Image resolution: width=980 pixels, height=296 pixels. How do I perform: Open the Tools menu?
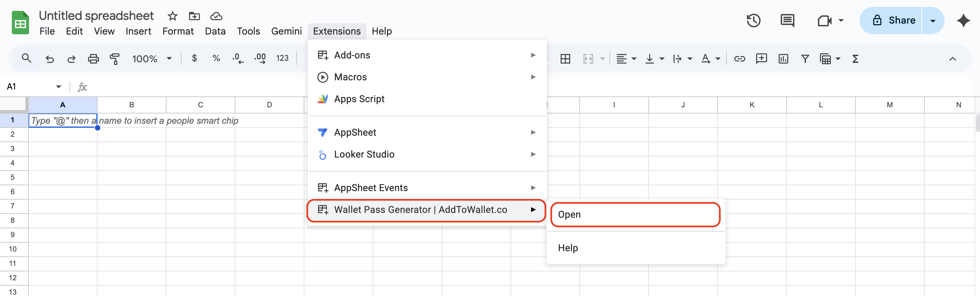click(248, 31)
